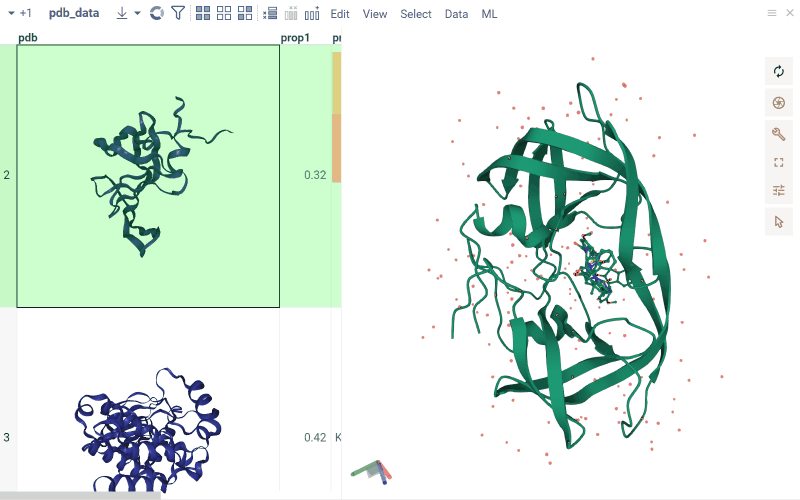The width and height of the screenshot is (800, 500).
Task: Open the sliders settings icon
Action: coord(779,190)
